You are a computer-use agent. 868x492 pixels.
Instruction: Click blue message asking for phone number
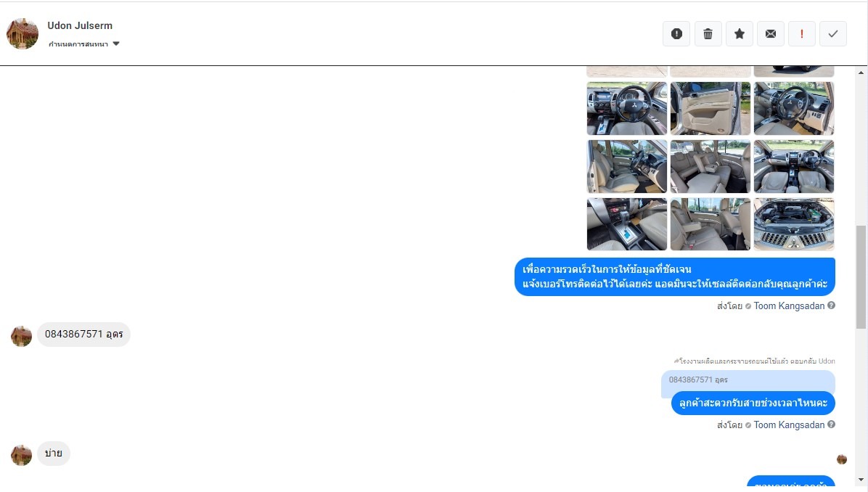[x=675, y=276]
